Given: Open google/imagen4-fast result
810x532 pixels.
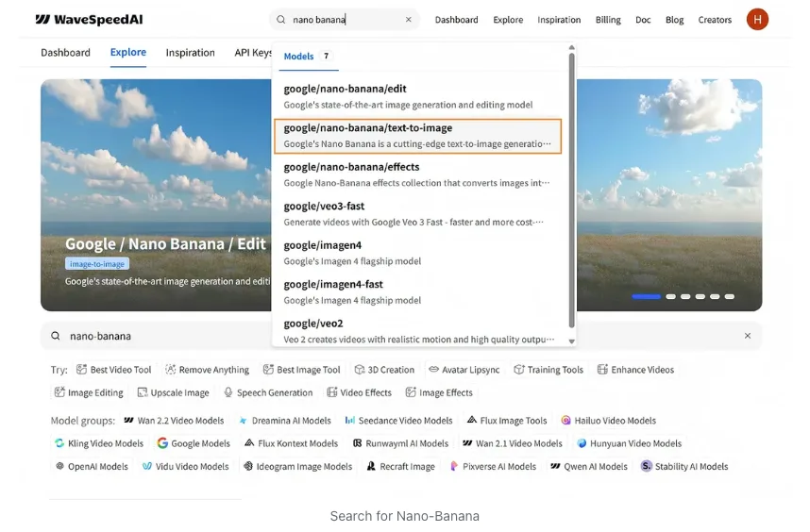Looking at the screenshot, I should 417,292.
